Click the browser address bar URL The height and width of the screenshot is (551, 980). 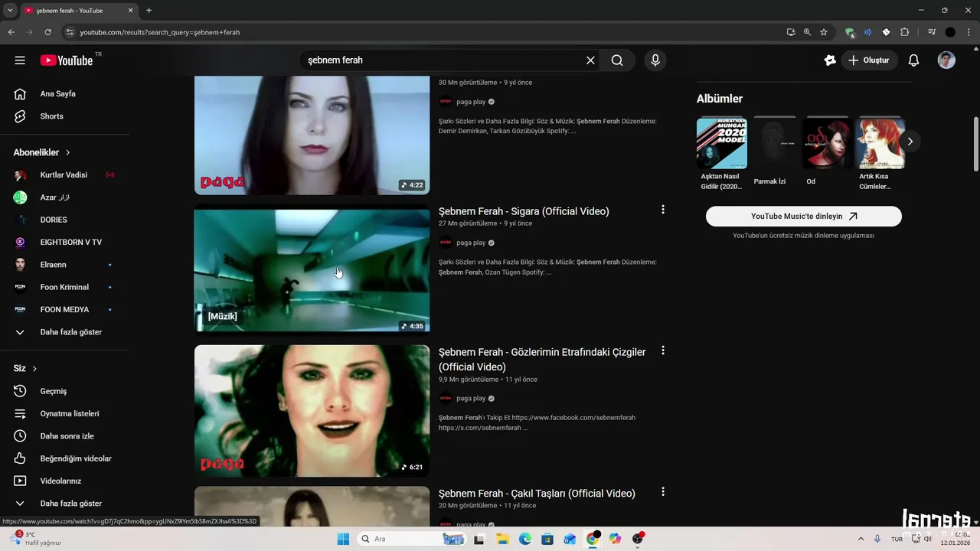pyautogui.click(x=159, y=32)
